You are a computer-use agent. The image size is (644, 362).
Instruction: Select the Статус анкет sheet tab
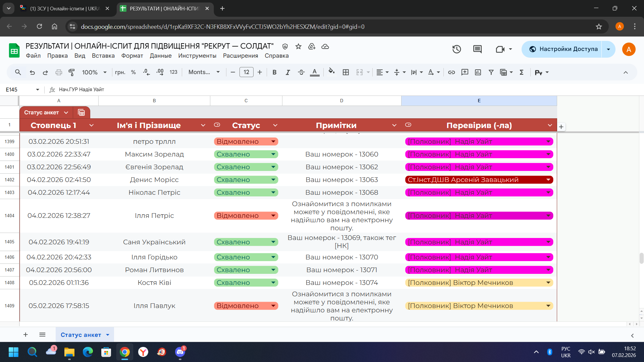[x=81, y=335]
